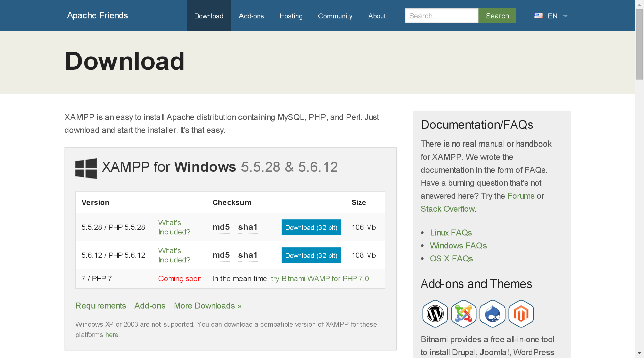Open the Download nav tab

click(209, 16)
